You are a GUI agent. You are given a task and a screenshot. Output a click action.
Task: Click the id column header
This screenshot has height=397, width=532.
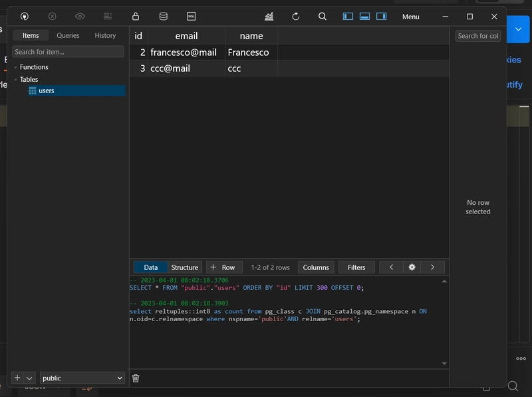[x=138, y=36]
